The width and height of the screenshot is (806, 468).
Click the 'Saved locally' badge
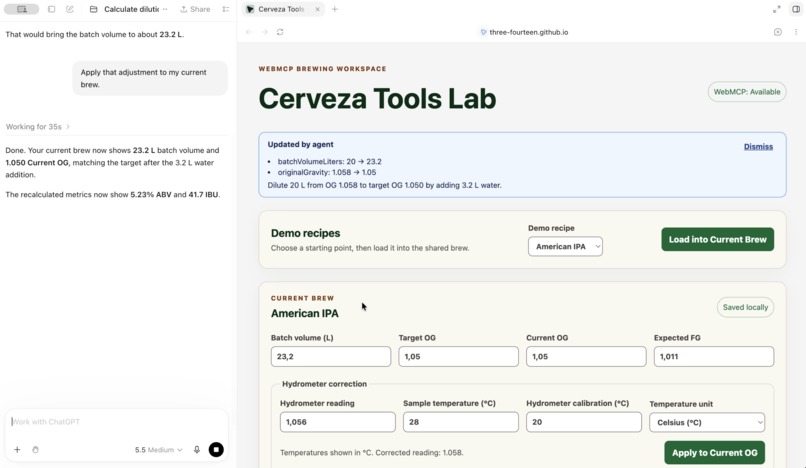[745, 307]
